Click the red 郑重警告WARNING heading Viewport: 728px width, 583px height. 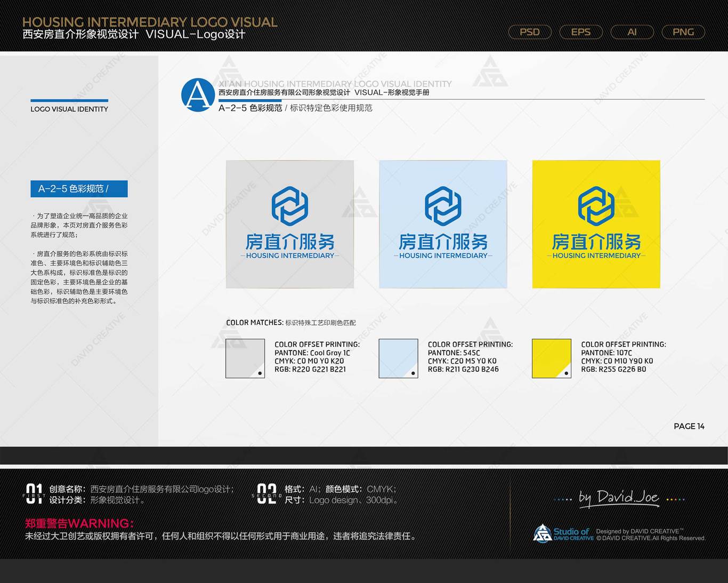[79, 523]
